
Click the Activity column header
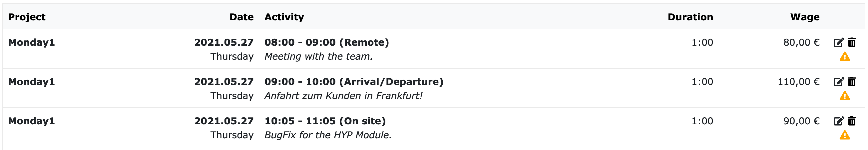click(x=284, y=17)
